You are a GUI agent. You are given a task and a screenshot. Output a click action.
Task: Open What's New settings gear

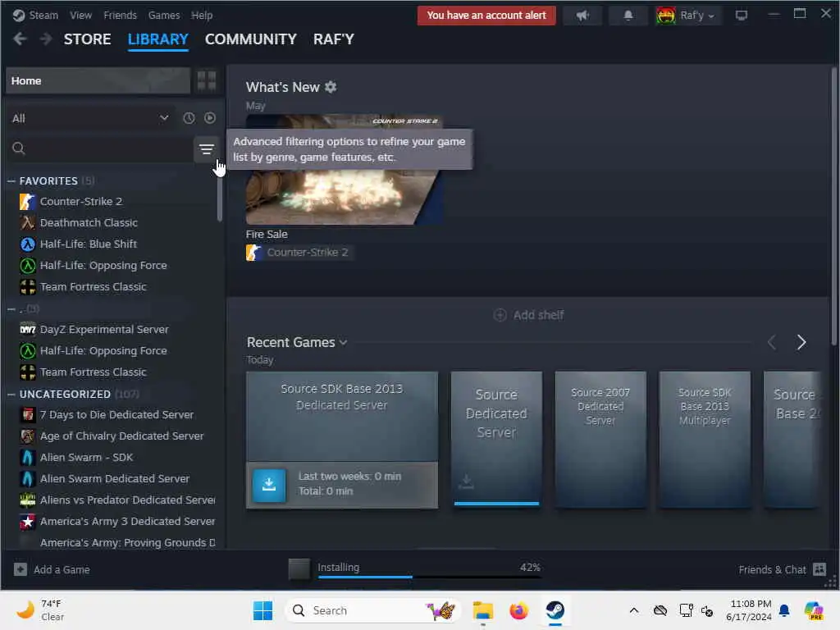pyautogui.click(x=331, y=87)
